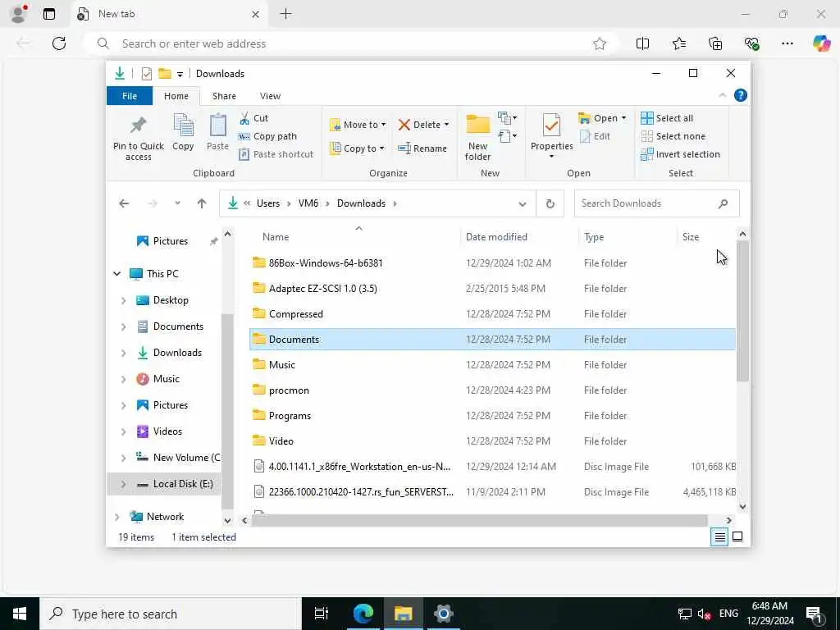Click Users in the address breadcrumb

(268, 203)
